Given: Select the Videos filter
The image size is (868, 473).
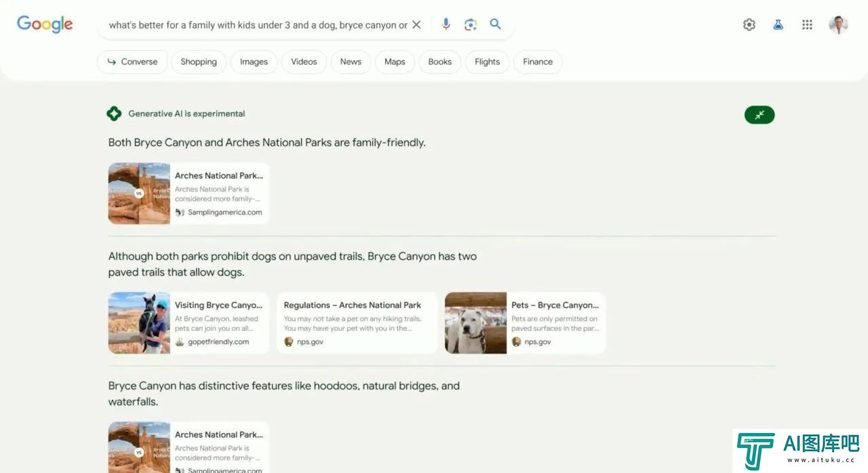Looking at the screenshot, I should [304, 62].
